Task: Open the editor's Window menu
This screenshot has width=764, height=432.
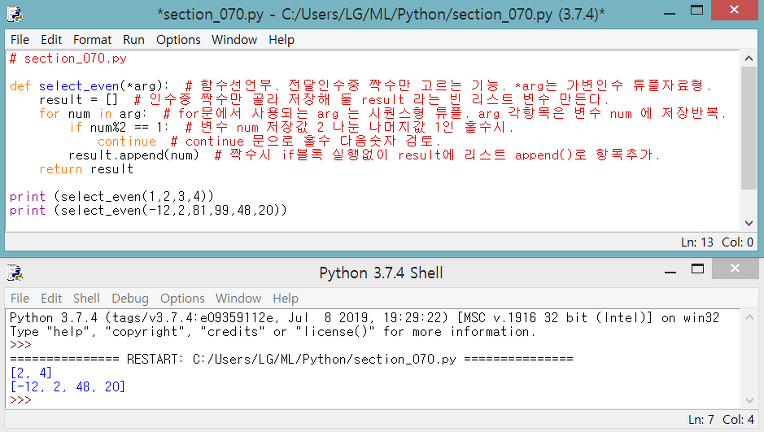Action: (x=234, y=40)
